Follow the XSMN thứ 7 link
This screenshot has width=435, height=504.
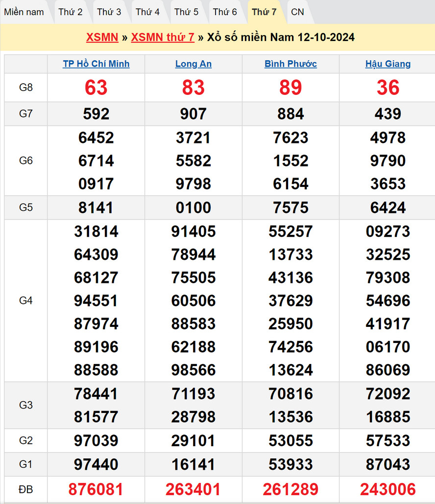pyautogui.click(x=163, y=37)
